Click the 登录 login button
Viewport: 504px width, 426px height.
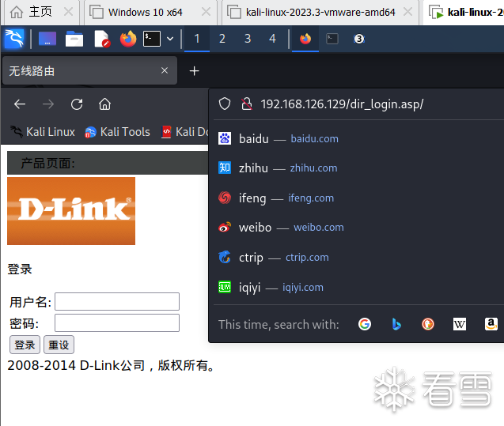pos(25,345)
